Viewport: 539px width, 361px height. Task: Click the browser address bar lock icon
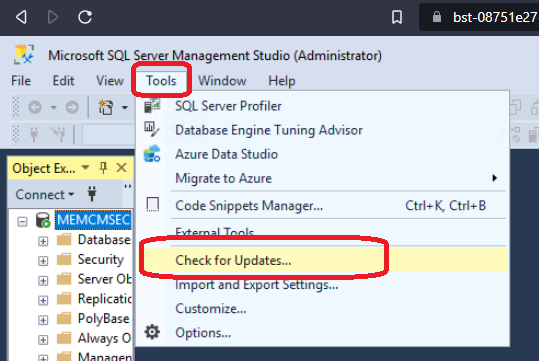click(x=437, y=17)
